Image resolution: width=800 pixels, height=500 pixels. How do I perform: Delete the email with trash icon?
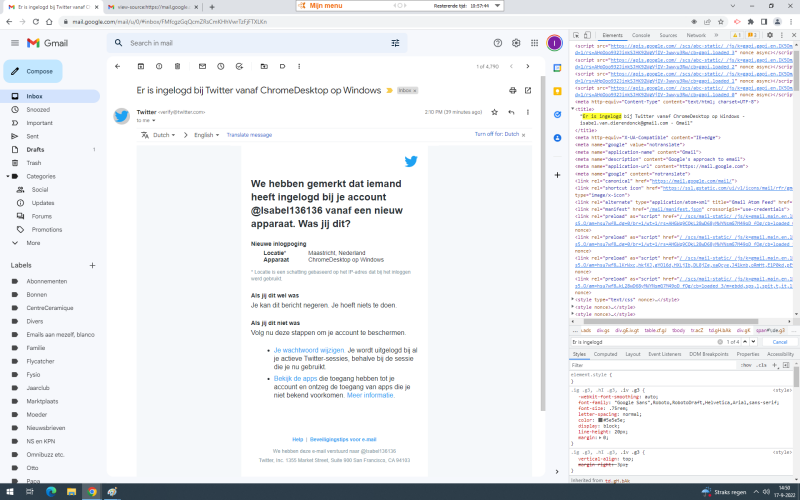[x=178, y=66]
